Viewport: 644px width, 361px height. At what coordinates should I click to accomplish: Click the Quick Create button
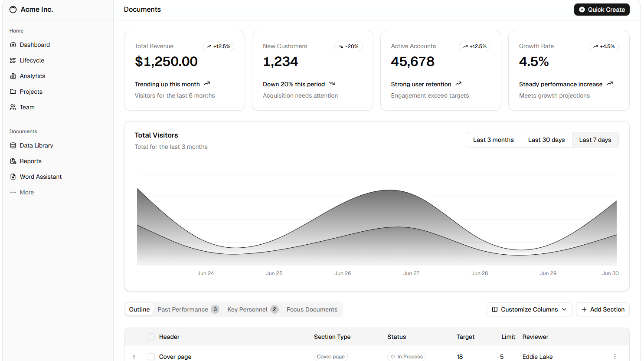[x=602, y=10]
